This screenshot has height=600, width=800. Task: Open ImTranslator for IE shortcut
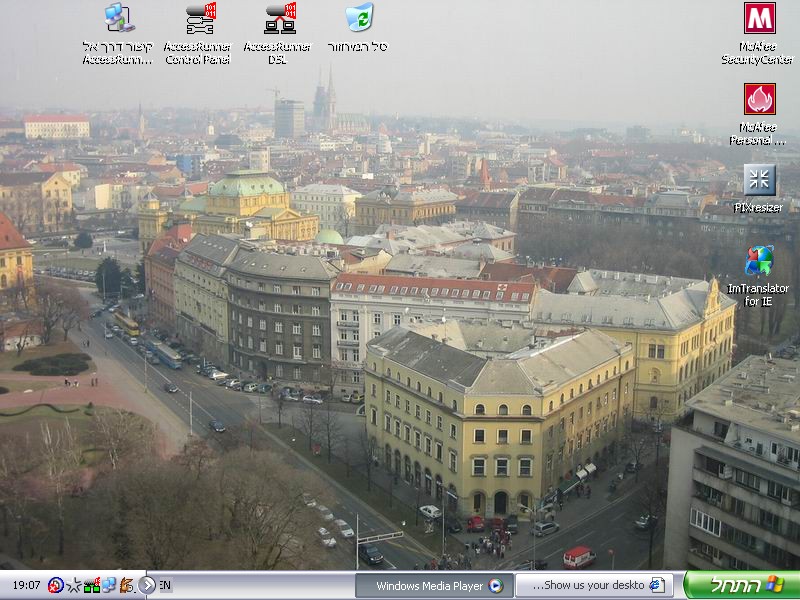pyautogui.click(x=759, y=263)
